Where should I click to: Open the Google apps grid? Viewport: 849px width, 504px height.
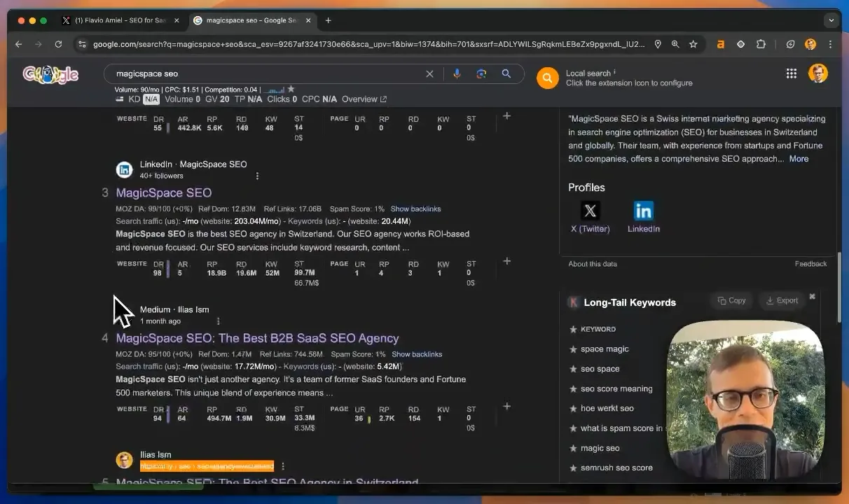(x=792, y=73)
